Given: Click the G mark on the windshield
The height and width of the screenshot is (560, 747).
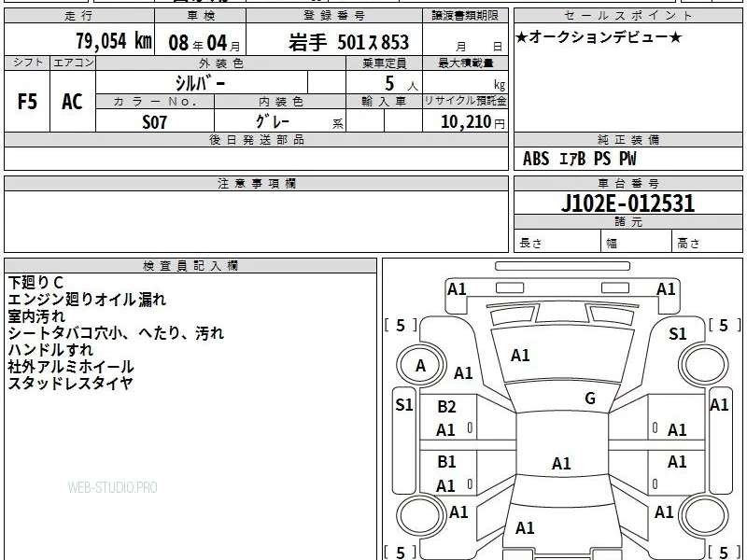Looking at the screenshot, I should click(590, 399).
